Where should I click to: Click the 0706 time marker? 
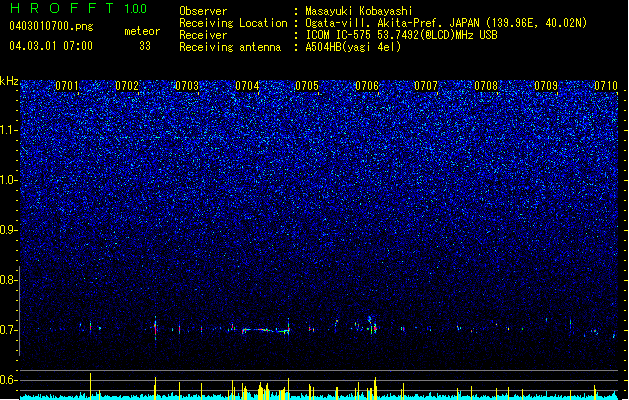pos(367,86)
